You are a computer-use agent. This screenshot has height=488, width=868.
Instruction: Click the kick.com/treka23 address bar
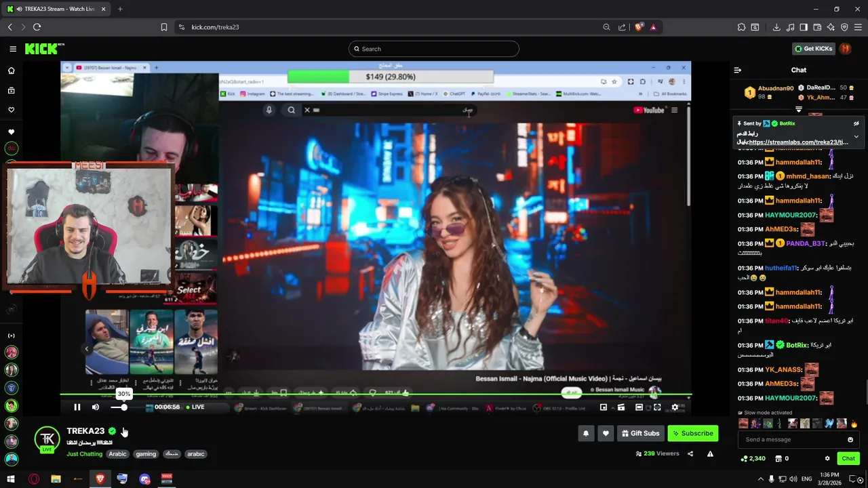(x=389, y=27)
